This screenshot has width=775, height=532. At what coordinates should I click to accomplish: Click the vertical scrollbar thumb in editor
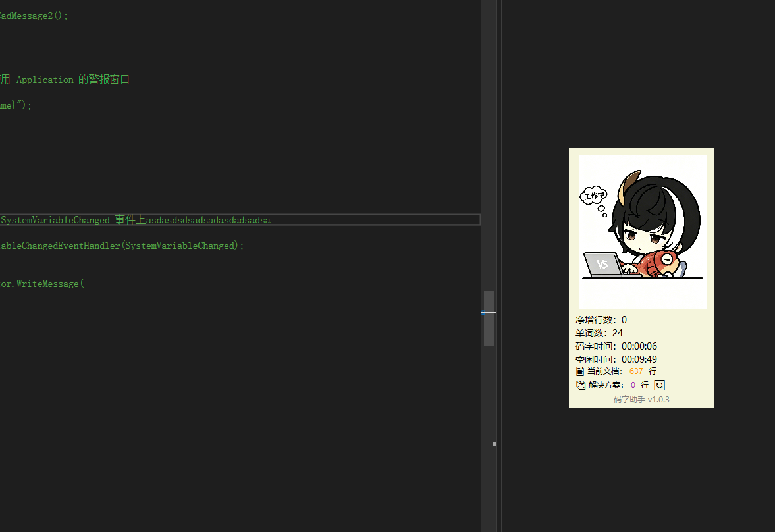[x=489, y=319]
